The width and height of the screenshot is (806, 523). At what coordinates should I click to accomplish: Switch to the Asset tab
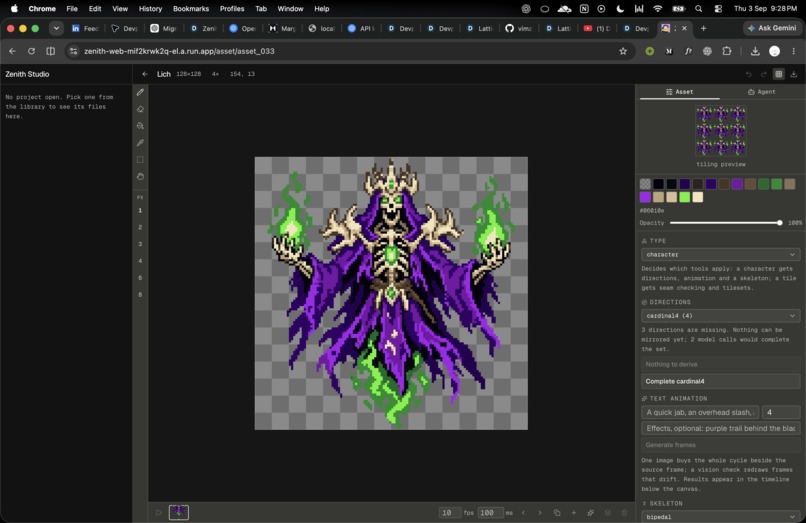[x=680, y=92]
